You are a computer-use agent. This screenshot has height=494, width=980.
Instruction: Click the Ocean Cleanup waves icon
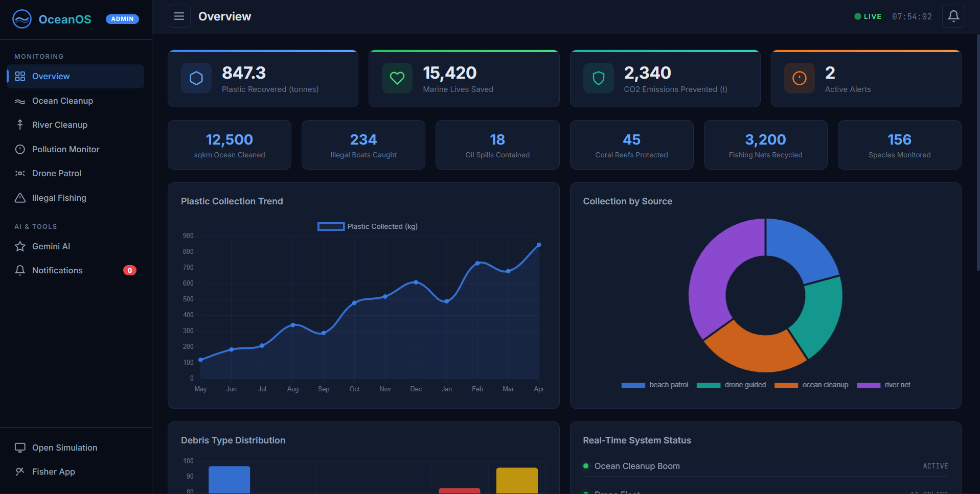pos(20,101)
